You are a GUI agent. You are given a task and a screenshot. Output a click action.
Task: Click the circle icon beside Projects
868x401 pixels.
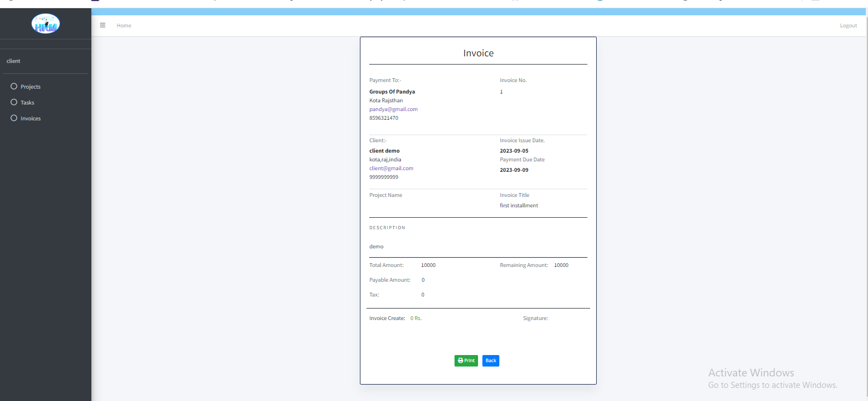click(14, 86)
